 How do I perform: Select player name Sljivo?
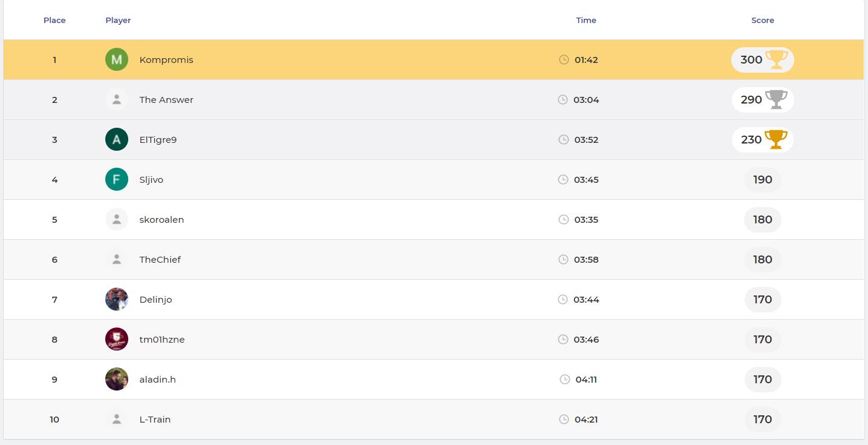coord(151,180)
